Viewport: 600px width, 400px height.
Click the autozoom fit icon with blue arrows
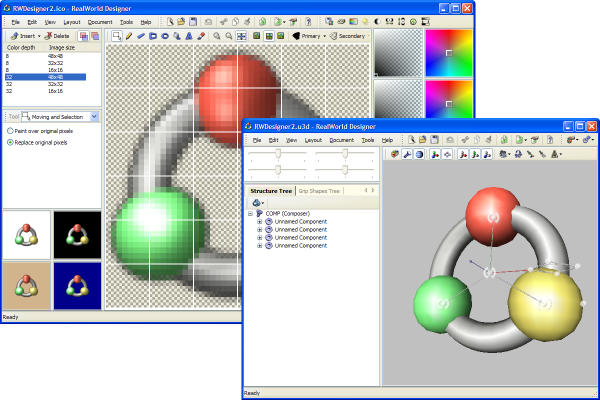tap(241, 36)
